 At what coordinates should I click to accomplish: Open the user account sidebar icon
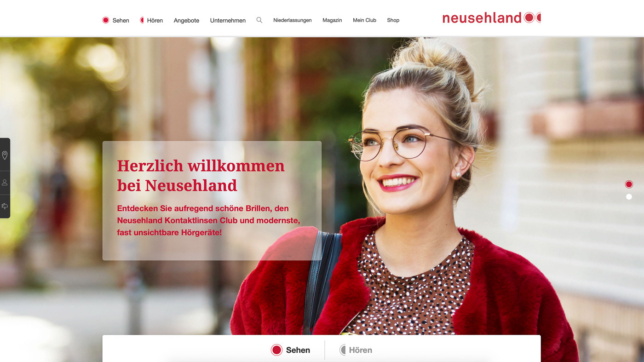click(5, 183)
